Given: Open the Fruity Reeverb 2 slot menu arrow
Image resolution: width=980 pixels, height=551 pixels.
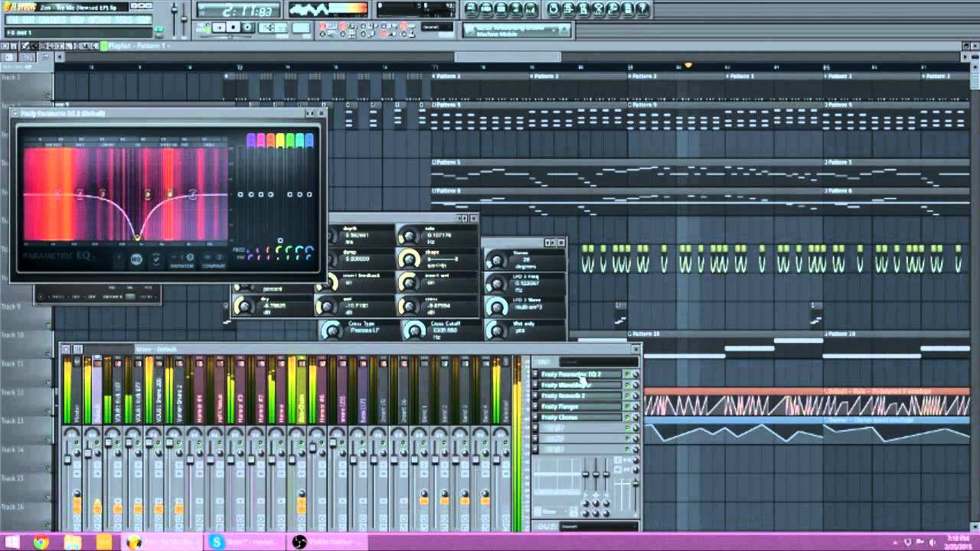Looking at the screenshot, I should (x=535, y=396).
